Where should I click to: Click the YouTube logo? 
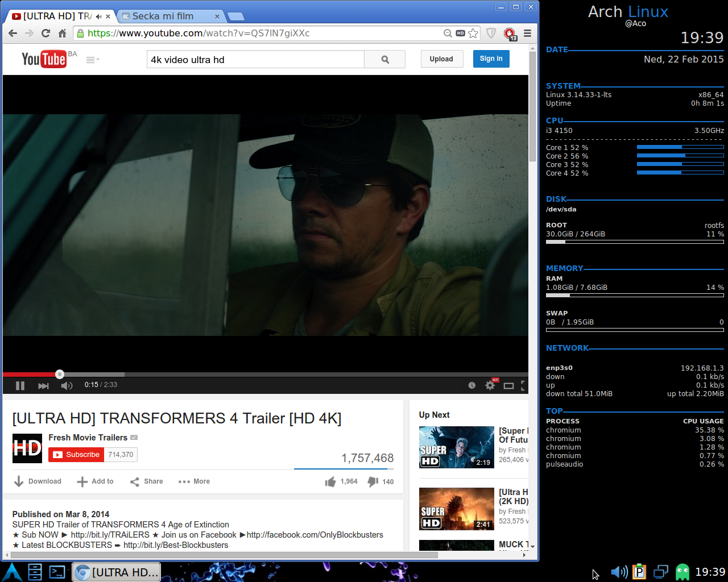tap(44, 59)
